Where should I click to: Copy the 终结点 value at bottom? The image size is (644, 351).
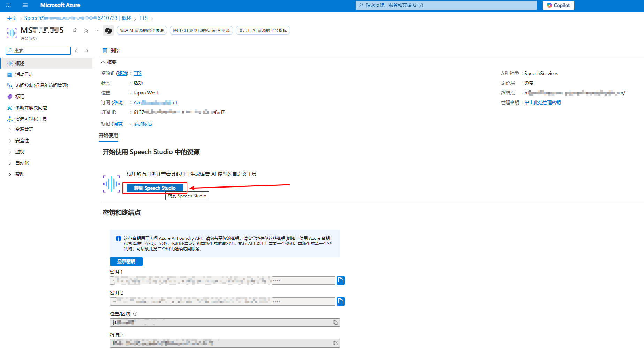pyautogui.click(x=335, y=343)
